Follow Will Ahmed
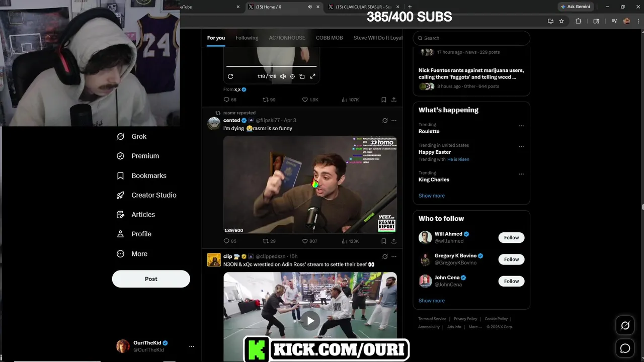 coord(511,237)
